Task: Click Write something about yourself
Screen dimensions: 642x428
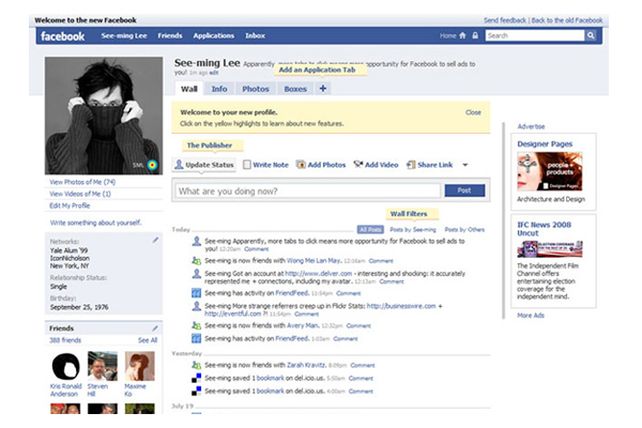Action: 95,223
